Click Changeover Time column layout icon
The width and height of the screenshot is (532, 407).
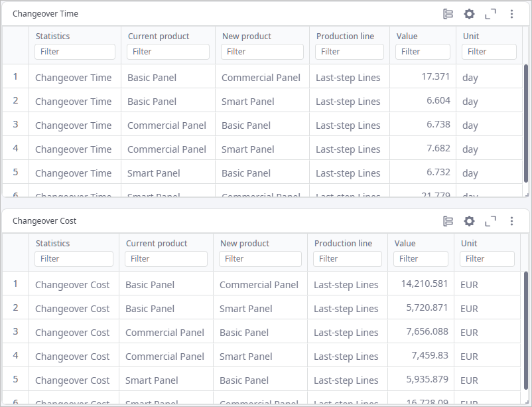(x=448, y=14)
